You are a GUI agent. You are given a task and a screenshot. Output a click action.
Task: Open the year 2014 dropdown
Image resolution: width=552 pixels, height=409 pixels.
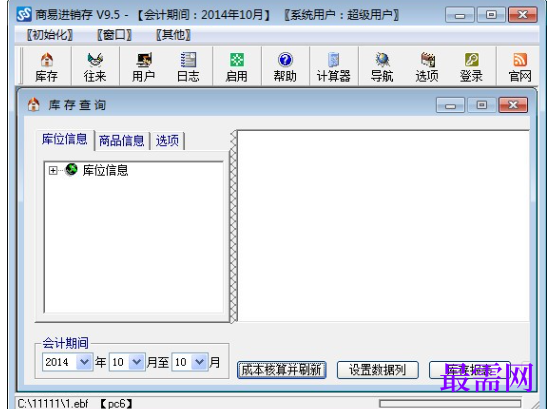pyautogui.click(x=84, y=361)
